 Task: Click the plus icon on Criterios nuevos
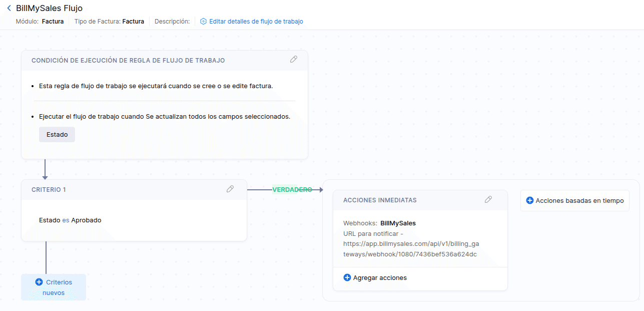tap(39, 282)
